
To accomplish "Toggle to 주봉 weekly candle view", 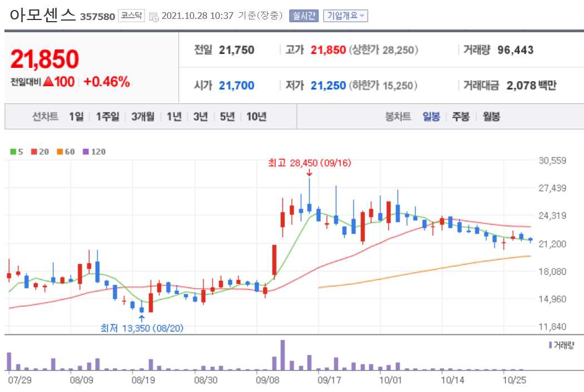I will [x=461, y=117].
